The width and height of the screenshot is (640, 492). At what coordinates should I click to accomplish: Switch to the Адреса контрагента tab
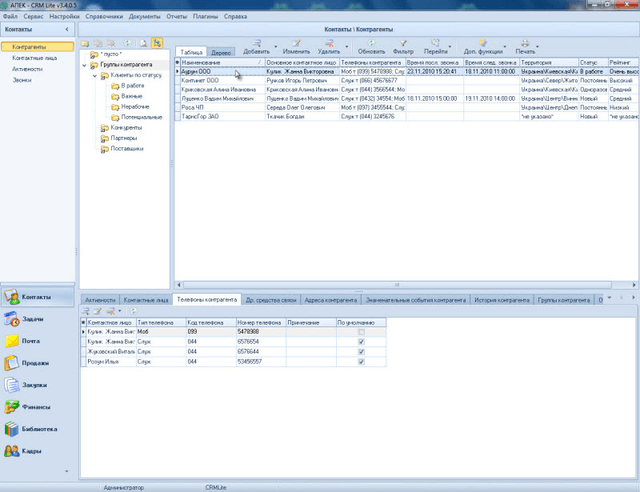(328, 299)
